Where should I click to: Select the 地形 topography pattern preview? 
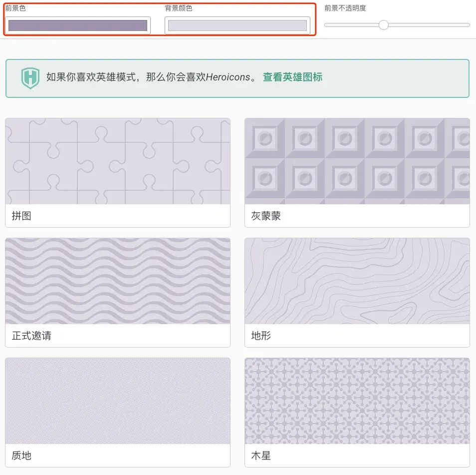click(357, 281)
